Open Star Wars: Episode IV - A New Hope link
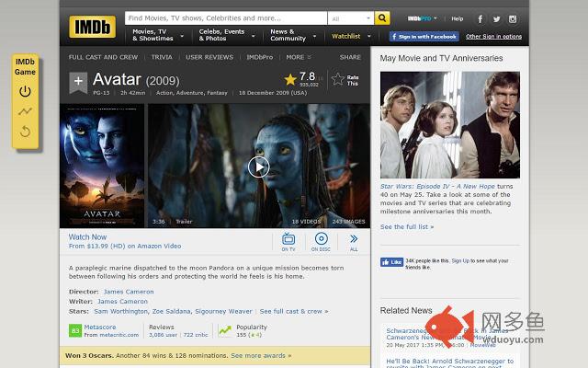Screen dimensions: 588x368 (x=437, y=186)
